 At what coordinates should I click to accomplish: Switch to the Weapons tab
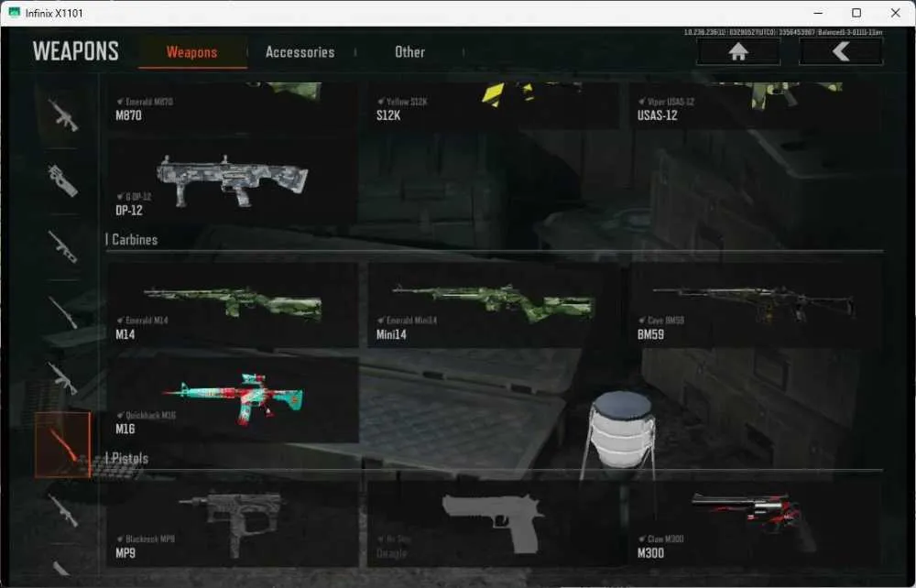[192, 52]
